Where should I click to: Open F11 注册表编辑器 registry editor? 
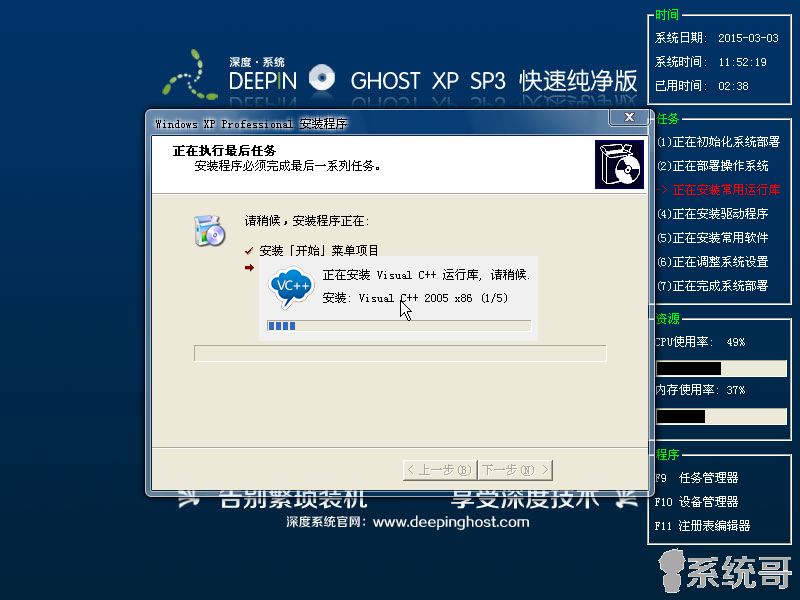[703, 526]
